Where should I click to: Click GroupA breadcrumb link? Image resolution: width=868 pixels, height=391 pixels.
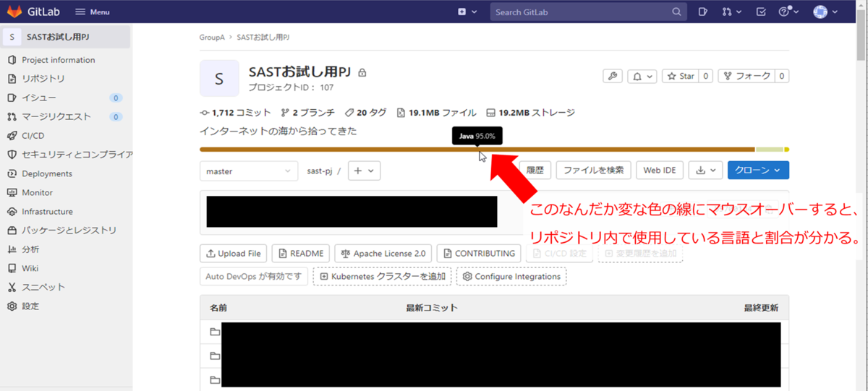[212, 37]
